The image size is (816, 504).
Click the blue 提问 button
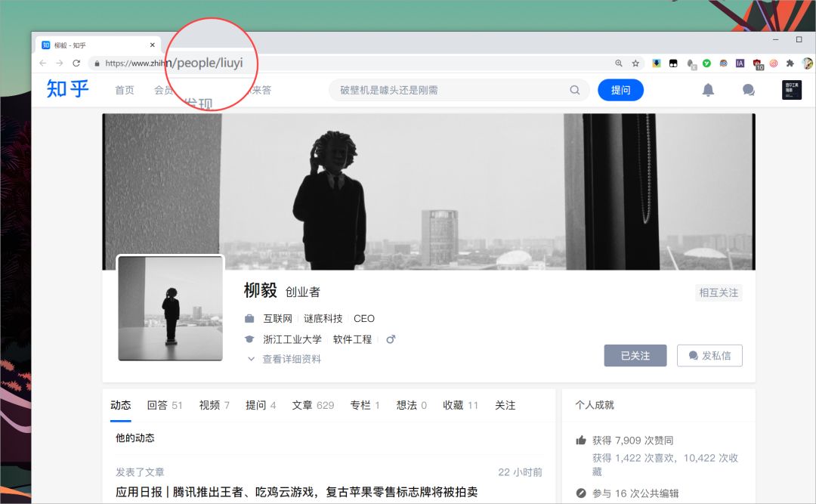tap(620, 90)
